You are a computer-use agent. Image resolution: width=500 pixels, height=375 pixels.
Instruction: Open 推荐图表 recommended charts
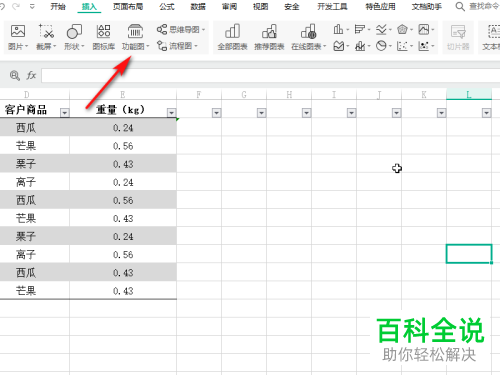pyautogui.click(x=269, y=37)
